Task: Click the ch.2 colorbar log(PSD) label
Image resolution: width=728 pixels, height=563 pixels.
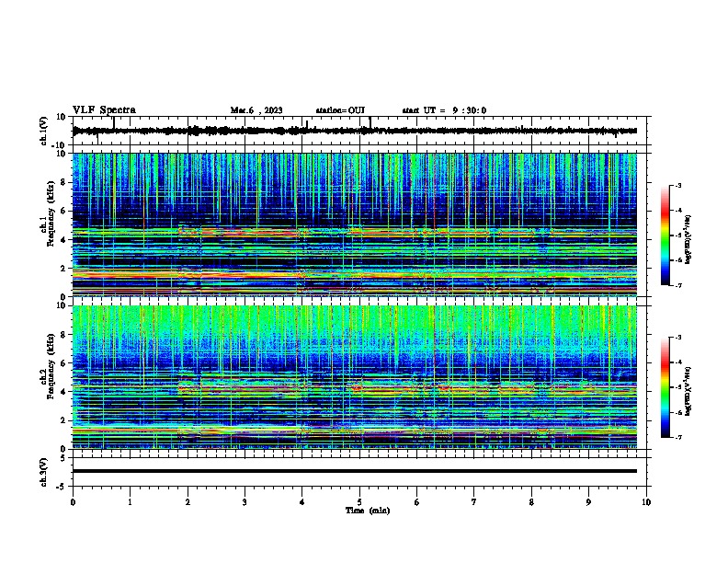Action: pos(688,391)
